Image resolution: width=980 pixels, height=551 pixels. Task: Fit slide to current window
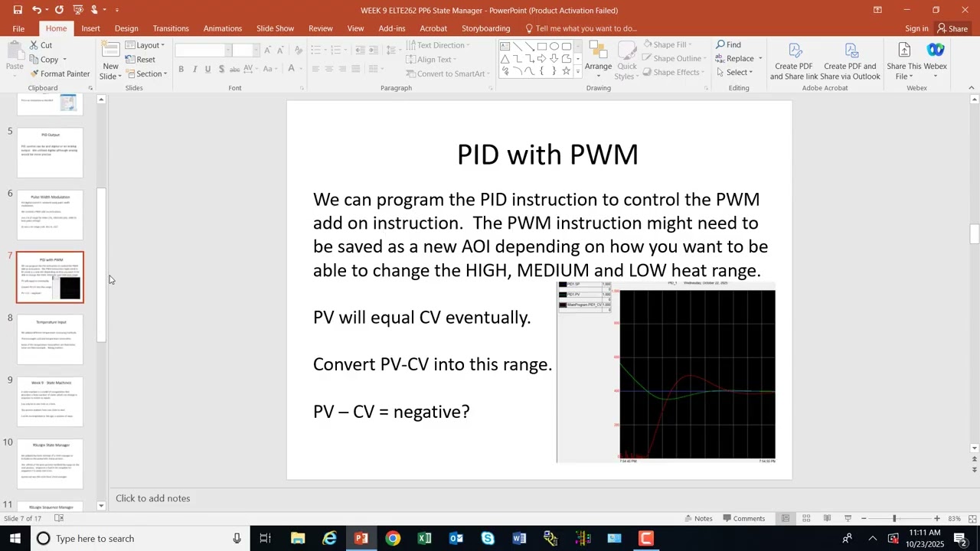coord(972,519)
